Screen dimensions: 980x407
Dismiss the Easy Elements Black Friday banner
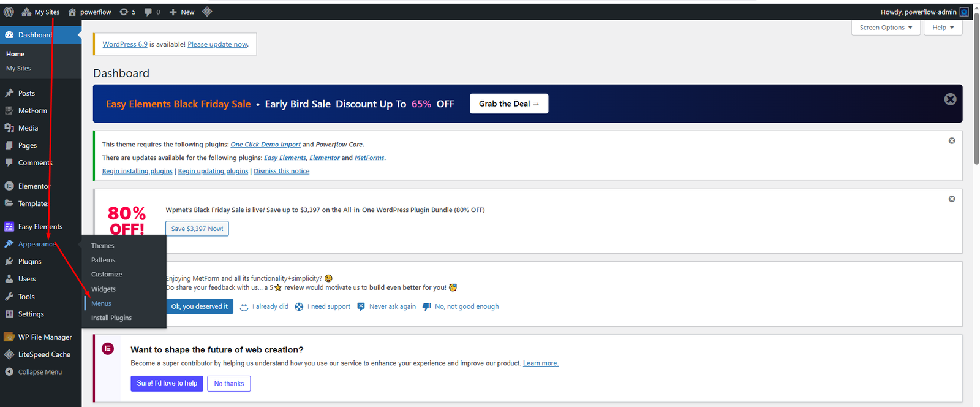pos(950,99)
